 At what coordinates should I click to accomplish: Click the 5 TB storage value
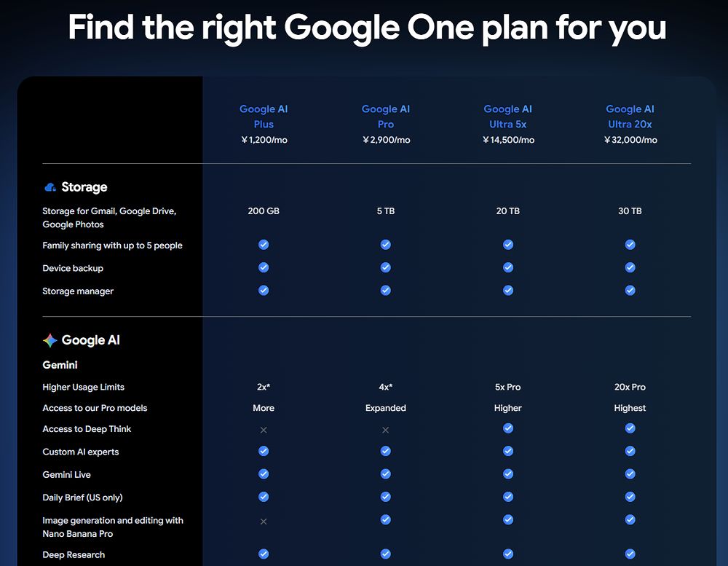[385, 211]
